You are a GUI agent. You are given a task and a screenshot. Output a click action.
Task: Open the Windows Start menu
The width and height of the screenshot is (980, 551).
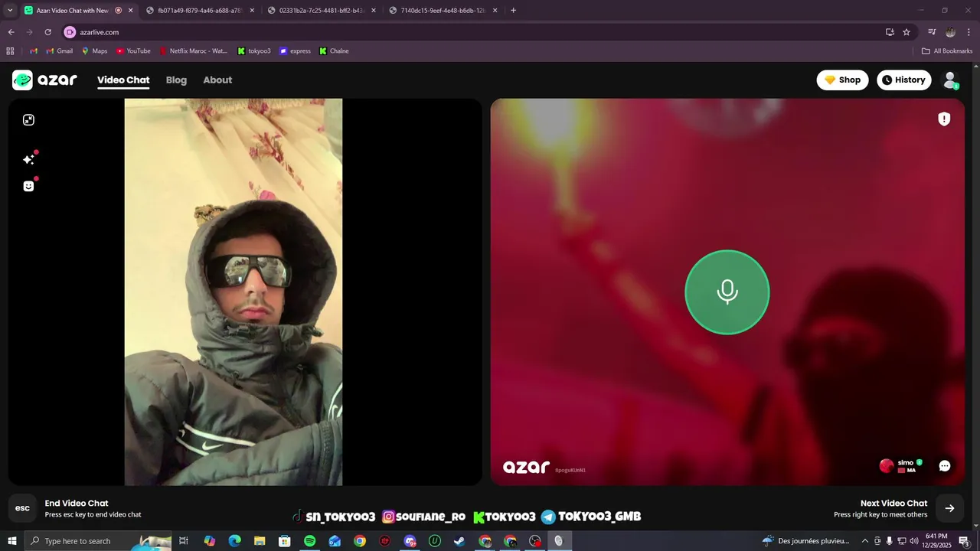click(12, 541)
